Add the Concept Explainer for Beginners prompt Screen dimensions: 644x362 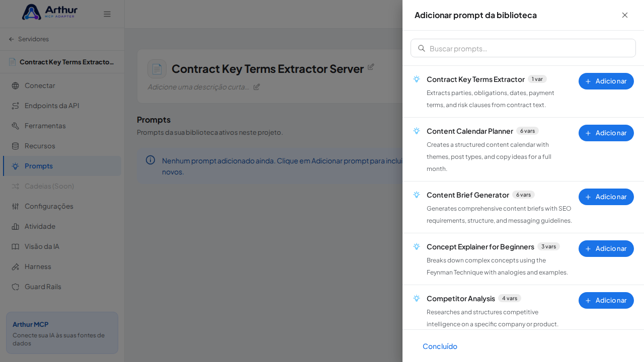606,248
